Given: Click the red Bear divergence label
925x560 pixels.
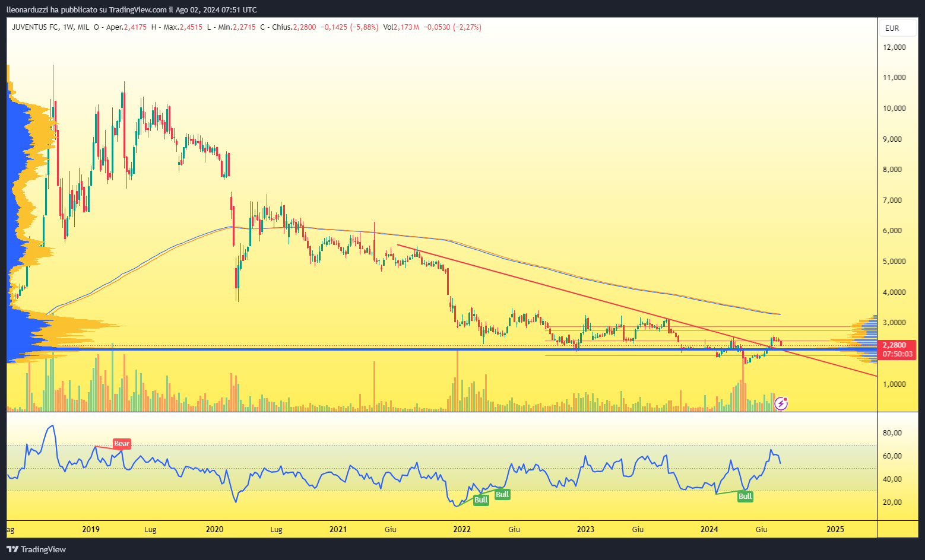Looking at the screenshot, I should tap(122, 444).
